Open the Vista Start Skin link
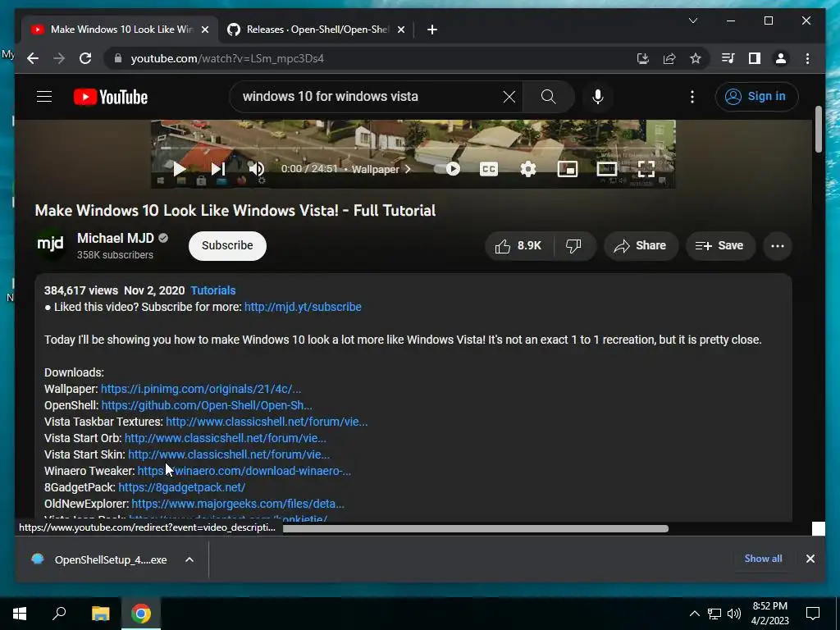 tap(230, 454)
